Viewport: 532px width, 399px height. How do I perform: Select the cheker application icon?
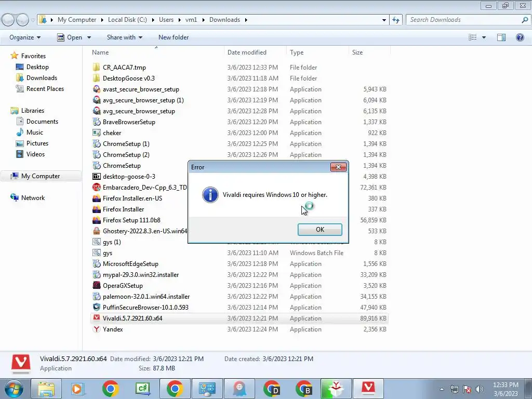pos(97,132)
